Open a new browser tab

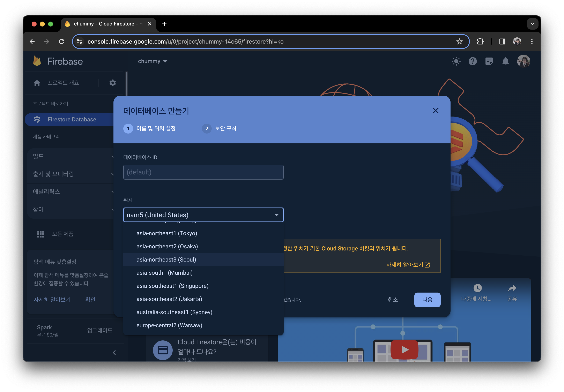pyautogui.click(x=164, y=24)
